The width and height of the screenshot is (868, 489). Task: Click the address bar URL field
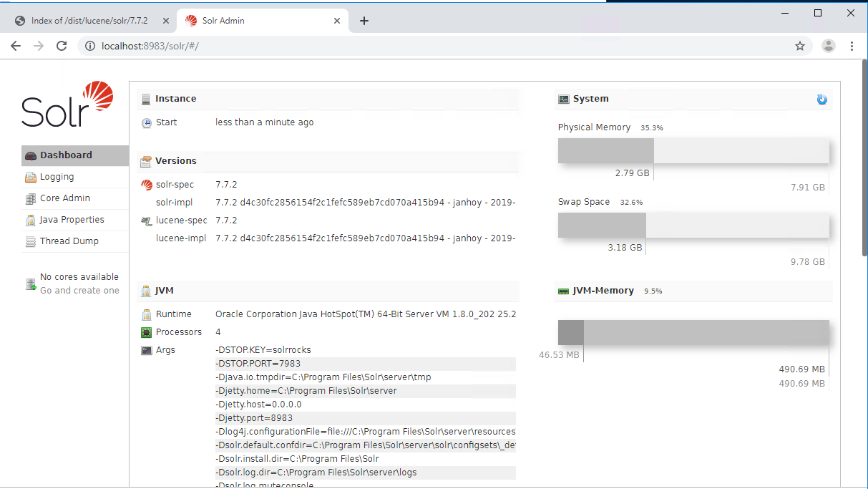(429, 46)
